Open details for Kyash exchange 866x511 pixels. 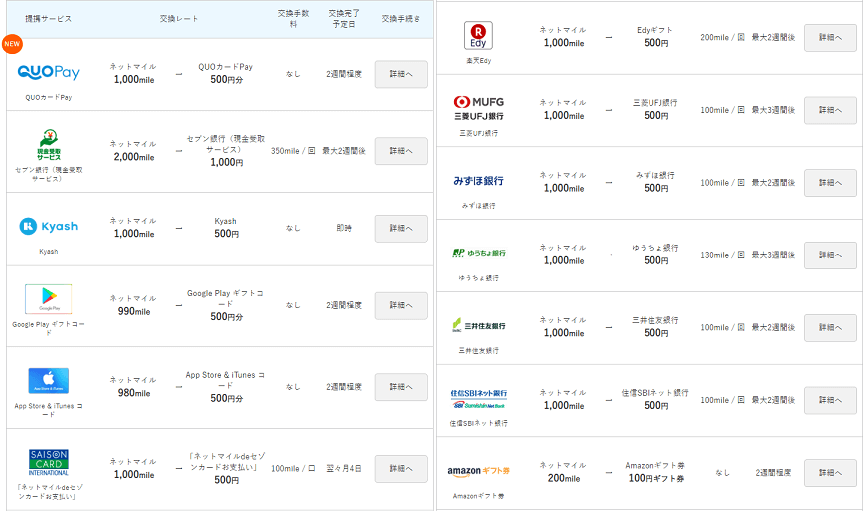[401, 228]
